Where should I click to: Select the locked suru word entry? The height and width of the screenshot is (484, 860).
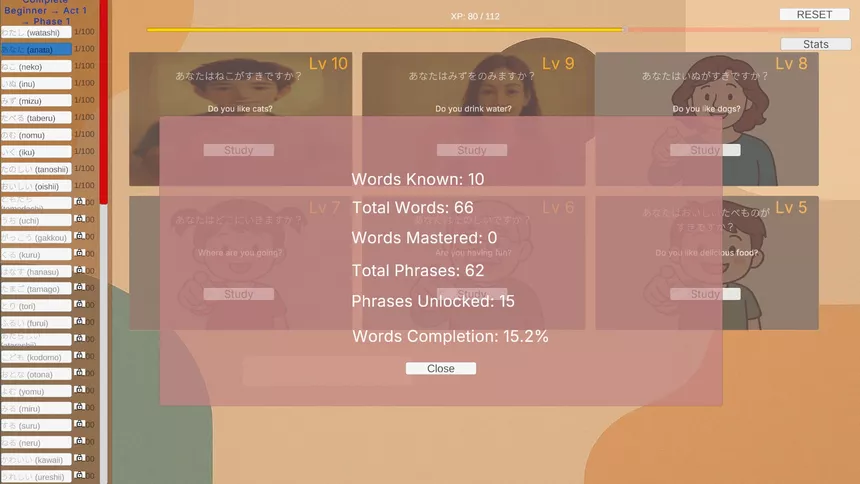[x=36, y=425]
